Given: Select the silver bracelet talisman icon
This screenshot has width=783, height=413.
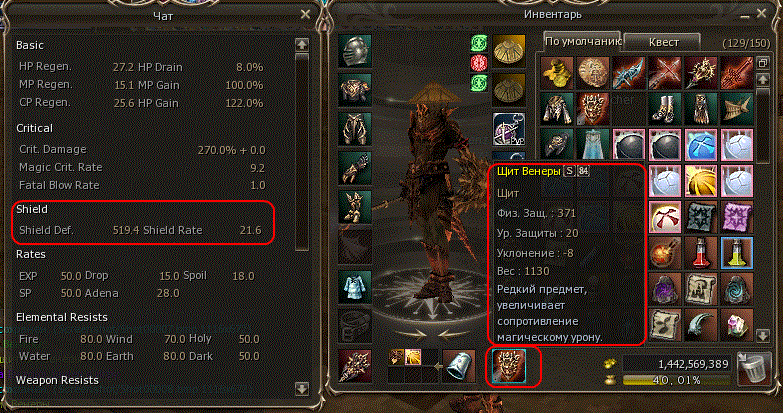Looking at the screenshot, I should pos(459,366).
